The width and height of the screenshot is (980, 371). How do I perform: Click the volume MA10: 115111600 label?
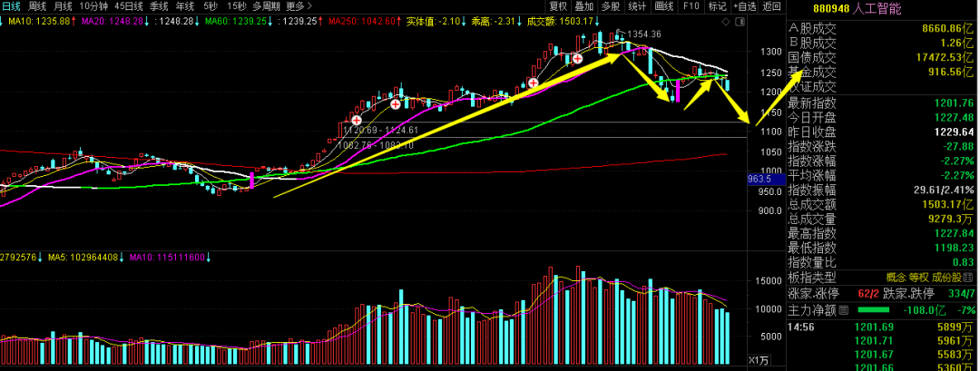click(171, 257)
